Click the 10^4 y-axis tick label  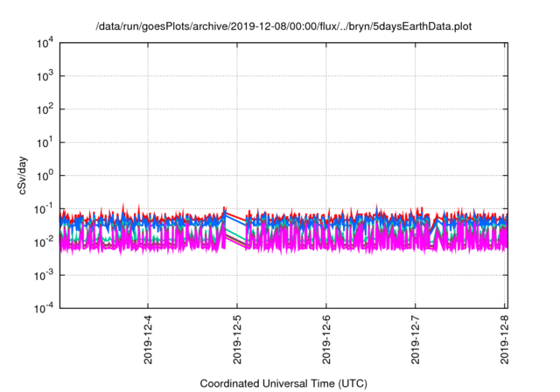pyautogui.click(x=45, y=43)
